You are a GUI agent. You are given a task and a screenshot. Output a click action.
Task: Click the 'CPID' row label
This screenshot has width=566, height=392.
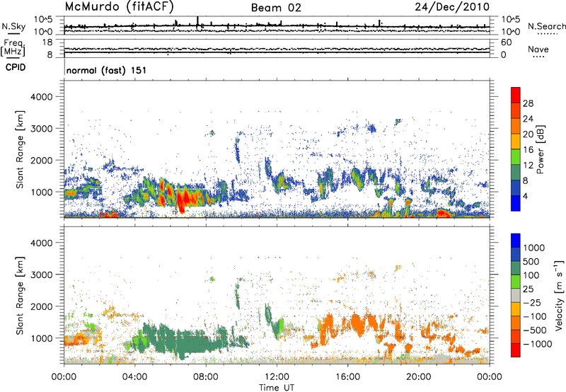click(16, 67)
